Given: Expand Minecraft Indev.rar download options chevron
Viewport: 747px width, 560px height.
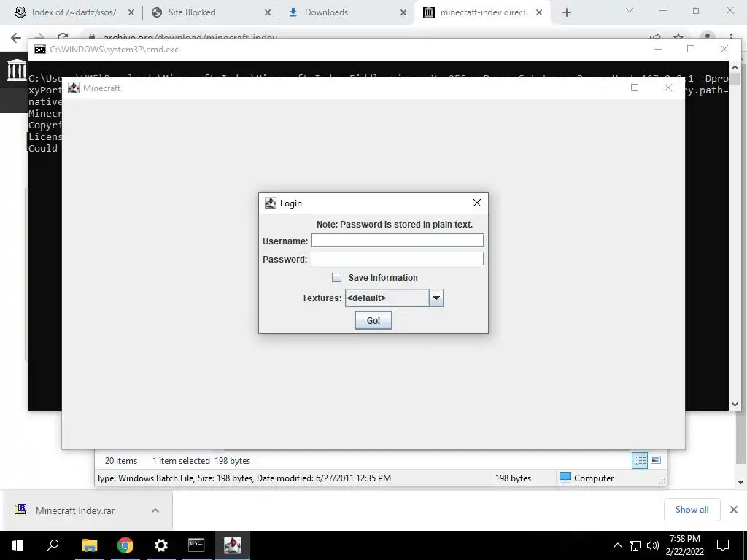Looking at the screenshot, I should [x=155, y=510].
